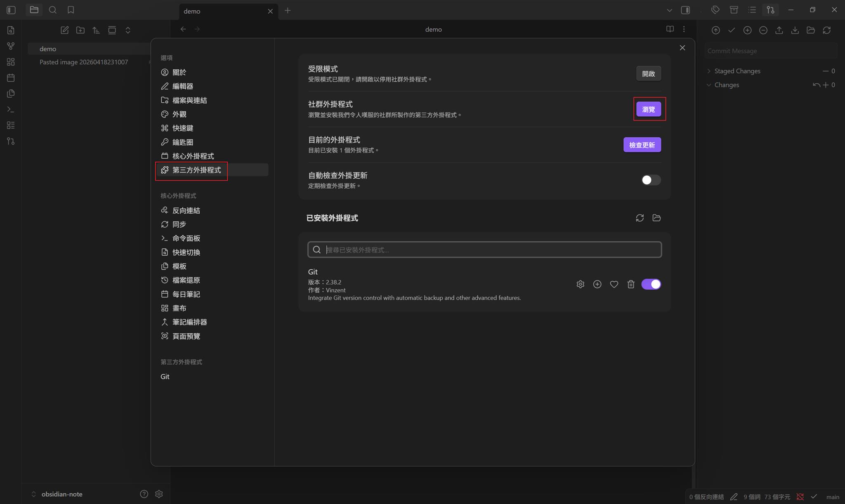Click the 檢查更新 button
This screenshot has width=845, height=504.
pyautogui.click(x=642, y=145)
